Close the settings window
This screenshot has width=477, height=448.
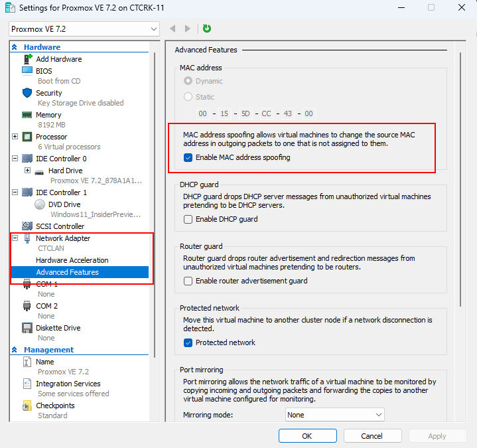tap(462, 7)
